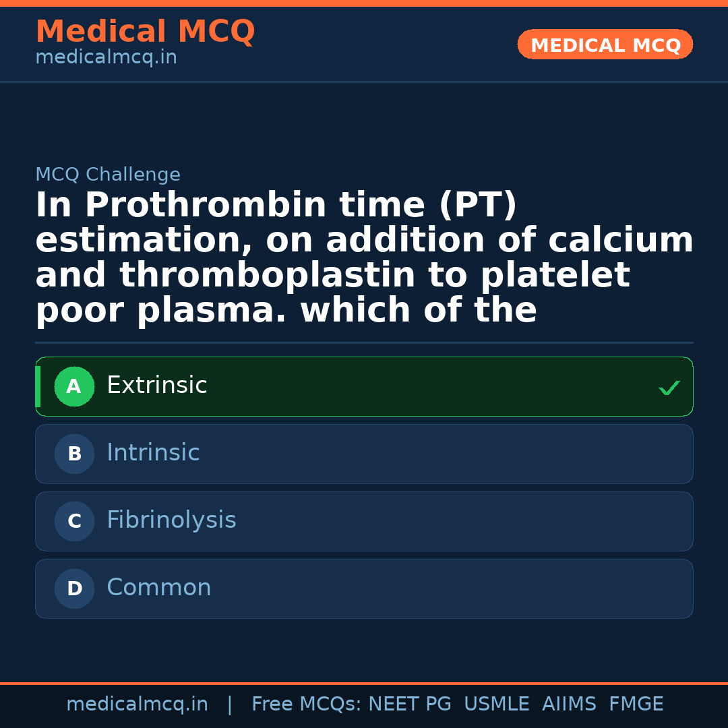Click the green checkmark on Extrinsic
728x728 pixels.
pyautogui.click(x=669, y=388)
